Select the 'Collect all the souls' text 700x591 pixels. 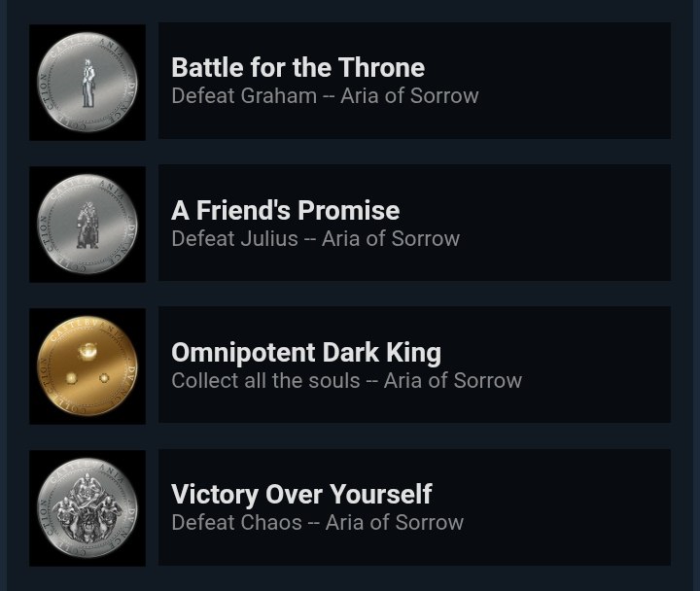(265, 380)
